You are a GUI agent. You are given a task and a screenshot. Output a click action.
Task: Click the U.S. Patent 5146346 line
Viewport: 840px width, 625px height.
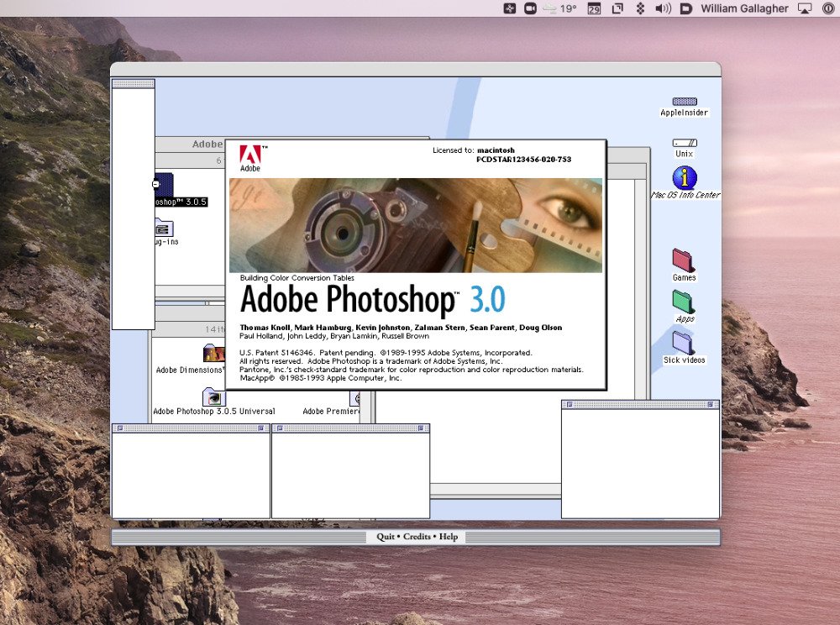coord(386,352)
